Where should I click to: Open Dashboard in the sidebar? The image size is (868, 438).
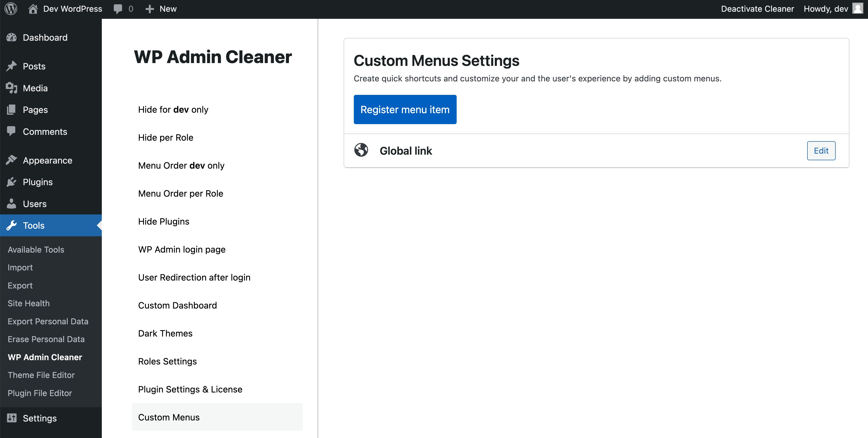coord(45,37)
